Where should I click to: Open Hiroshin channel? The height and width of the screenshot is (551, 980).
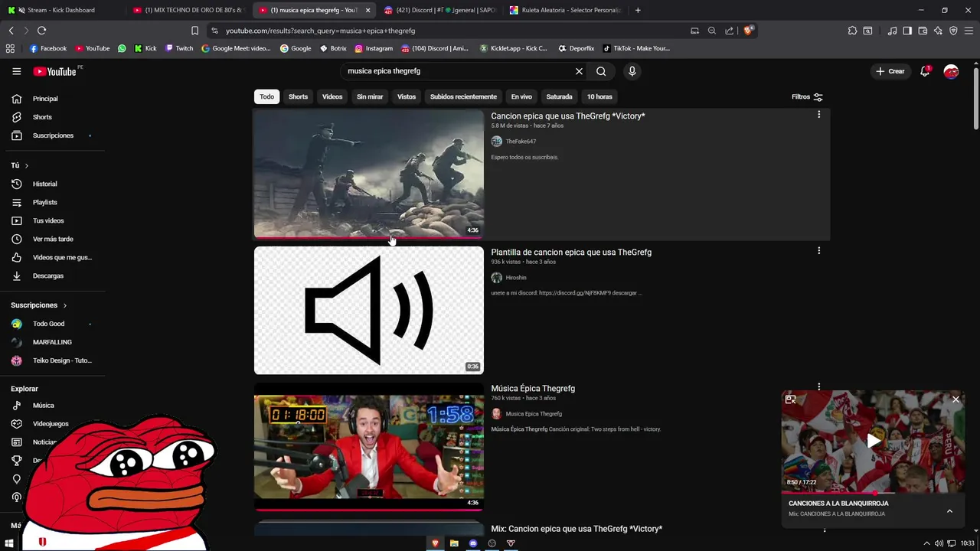point(516,278)
